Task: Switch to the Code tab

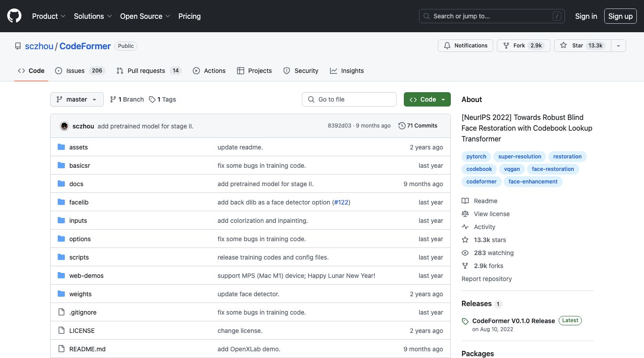Action: click(31, 71)
